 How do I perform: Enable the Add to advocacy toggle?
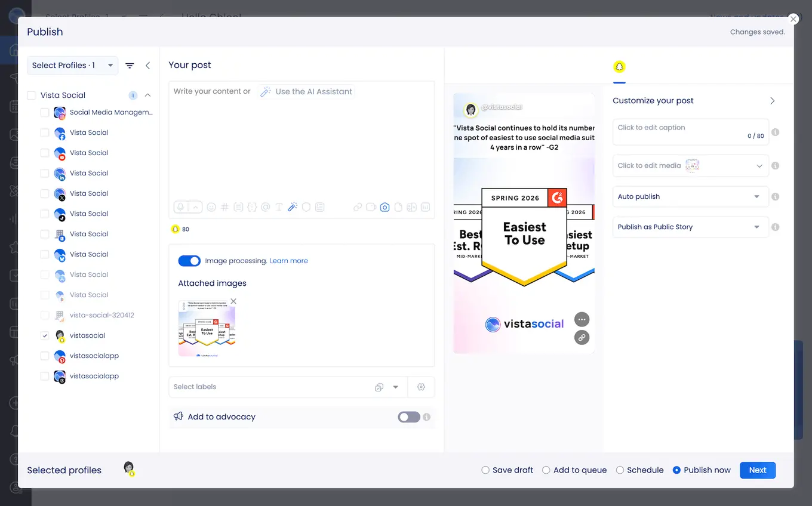(x=409, y=417)
